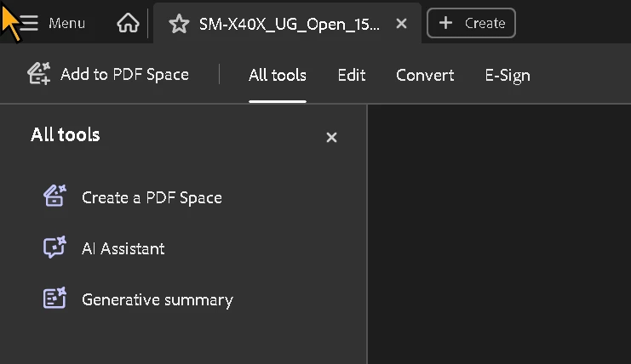Select Generative summary text entry

158,300
